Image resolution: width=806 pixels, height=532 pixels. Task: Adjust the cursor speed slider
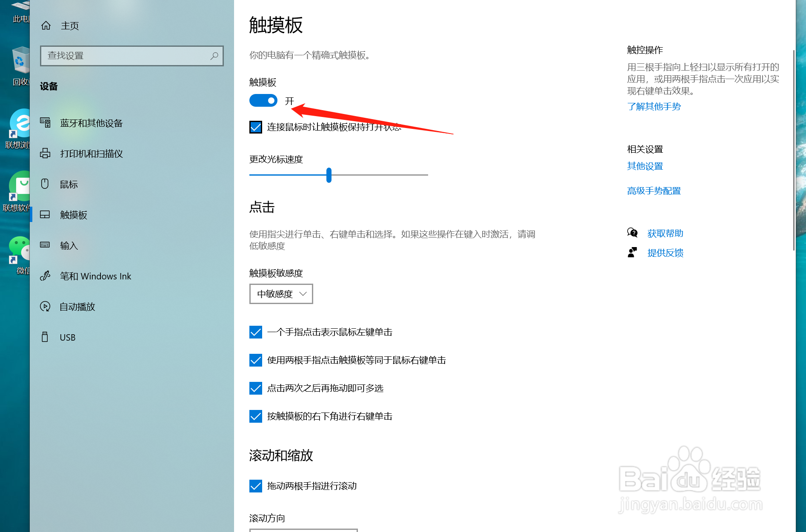click(x=329, y=175)
